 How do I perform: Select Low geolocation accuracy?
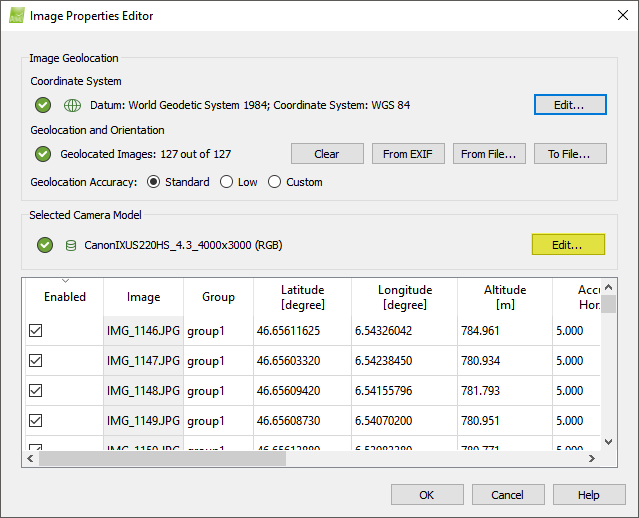tap(226, 182)
